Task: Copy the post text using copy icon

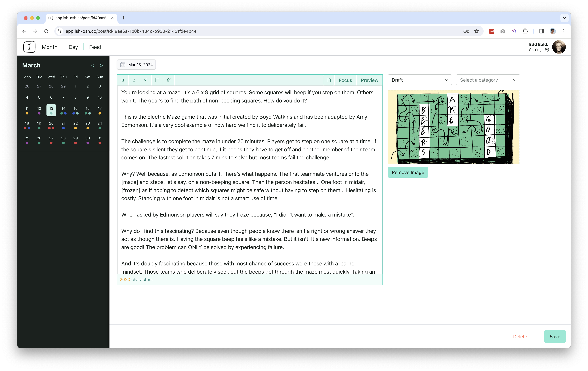Action: click(x=329, y=80)
